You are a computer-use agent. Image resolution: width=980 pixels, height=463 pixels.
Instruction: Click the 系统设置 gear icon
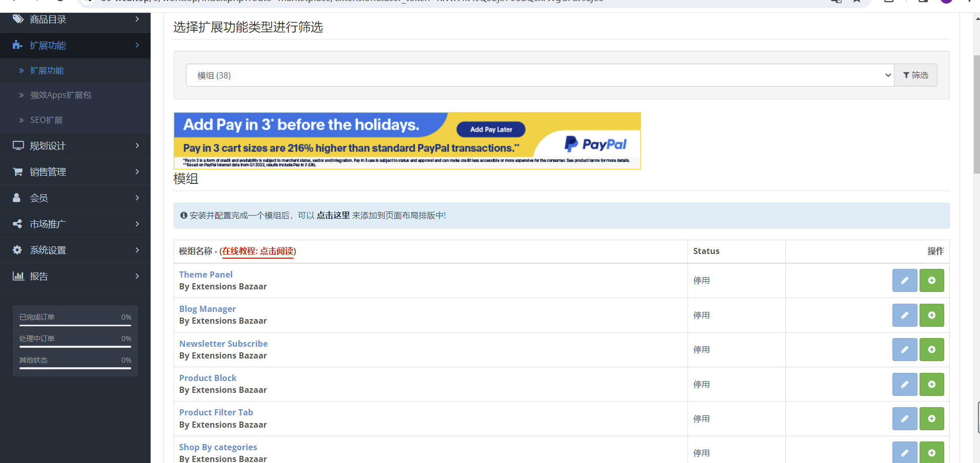click(x=17, y=250)
